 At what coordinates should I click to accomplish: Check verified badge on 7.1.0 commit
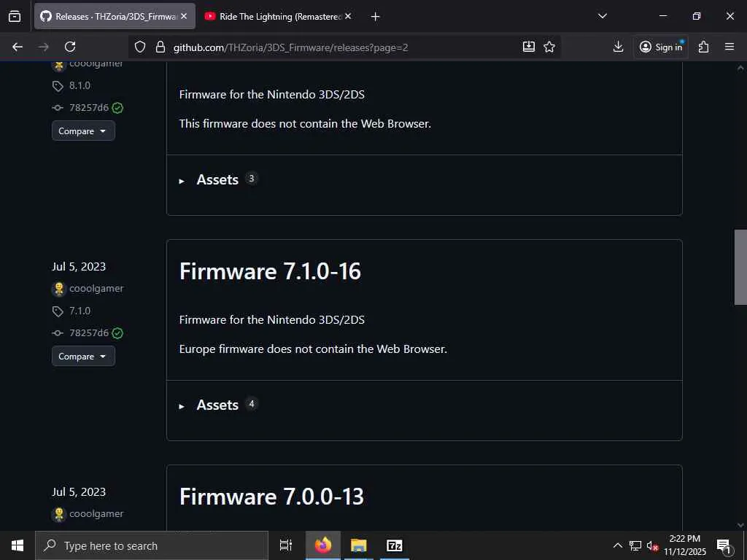click(117, 333)
